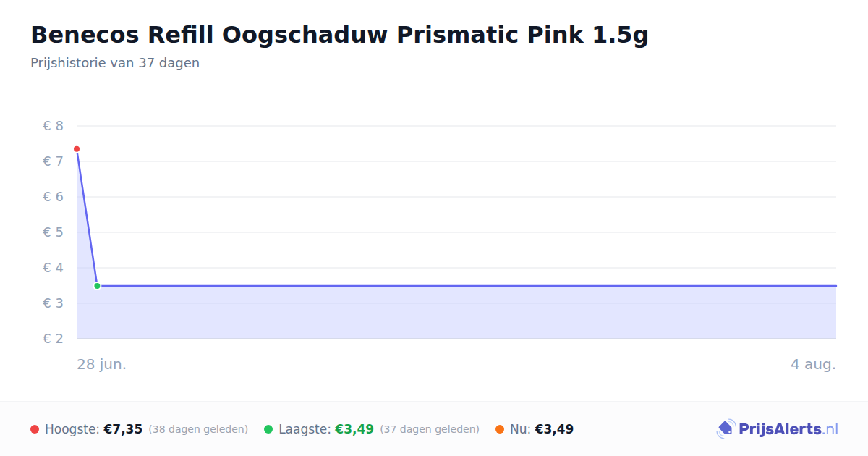The height and width of the screenshot is (456, 868).
Task: Click the 4 aug. end date label
Action: pyautogui.click(x=813, y=364)
